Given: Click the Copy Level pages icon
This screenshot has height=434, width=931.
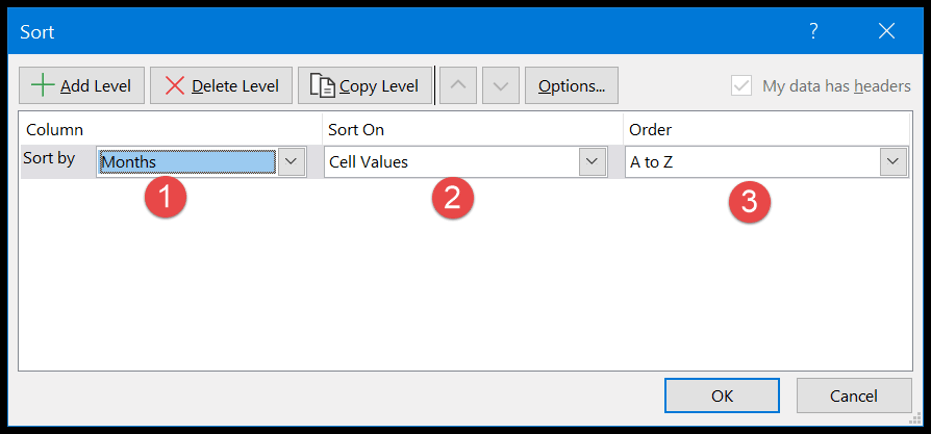Looking at the screenshot, I should (x=323, y=85).
